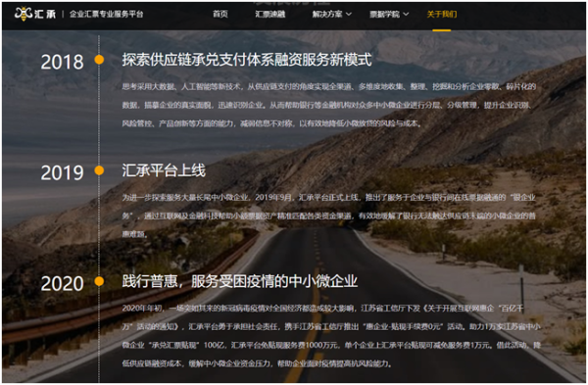Screen dimensions: 588x385
Task: Select the 关于我们 nav tab
Action: pos(442,15)
